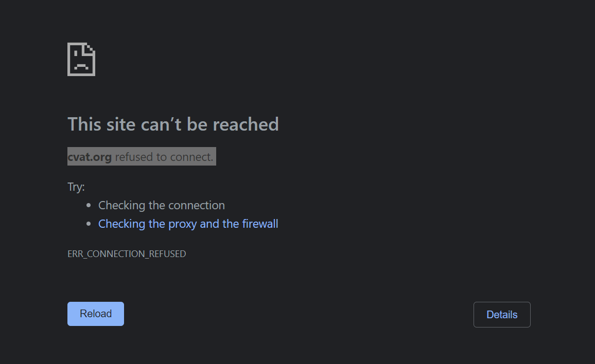Click the bullet beside the firewall link
The image size is (595, 364).
click(x=90, y=223)
